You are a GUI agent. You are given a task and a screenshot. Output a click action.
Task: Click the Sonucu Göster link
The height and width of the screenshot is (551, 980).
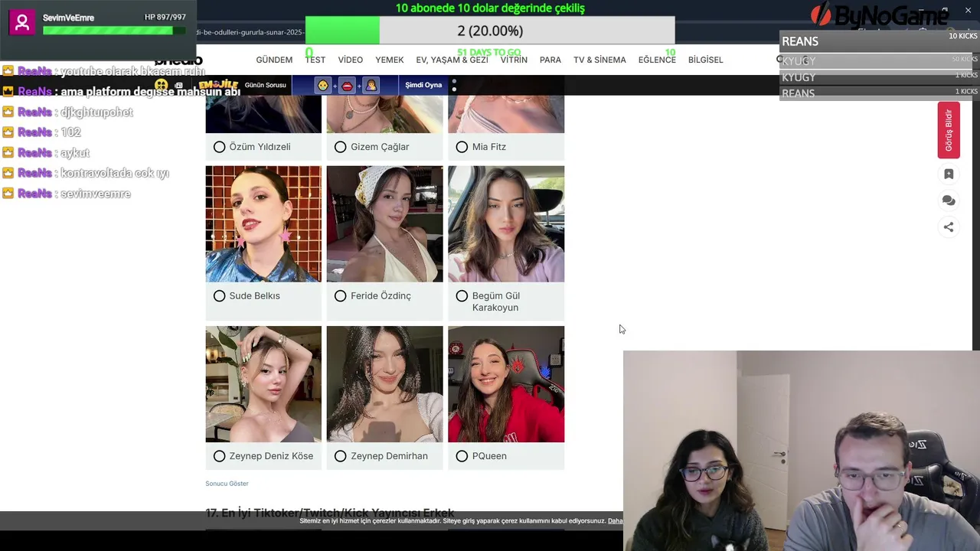point(227,484)
